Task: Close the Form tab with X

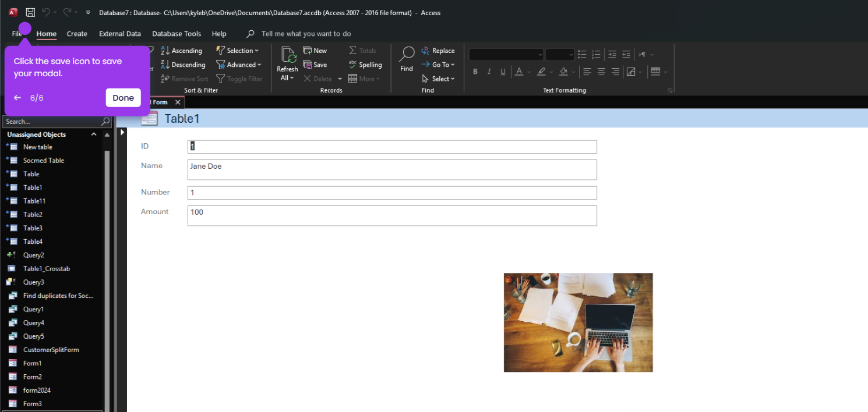Action: pyautogui.click(x=178, y=102)
